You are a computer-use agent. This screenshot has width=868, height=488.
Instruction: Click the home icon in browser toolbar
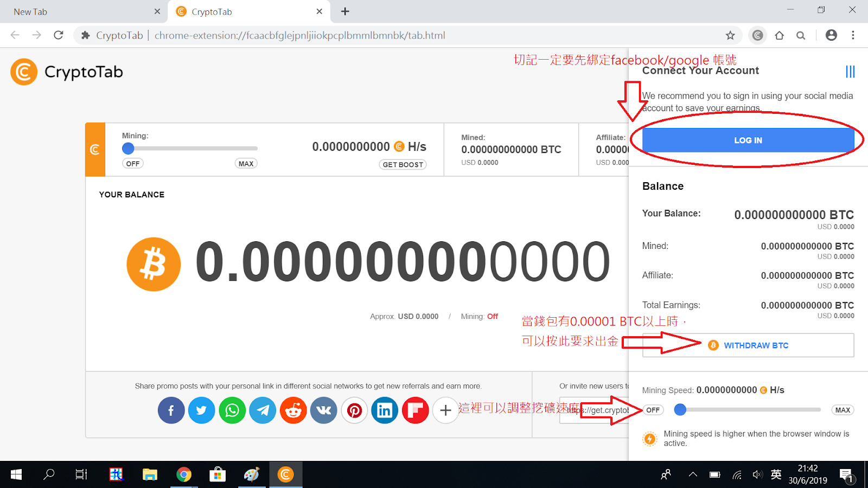pyautogui.click(x=780, y=35)
